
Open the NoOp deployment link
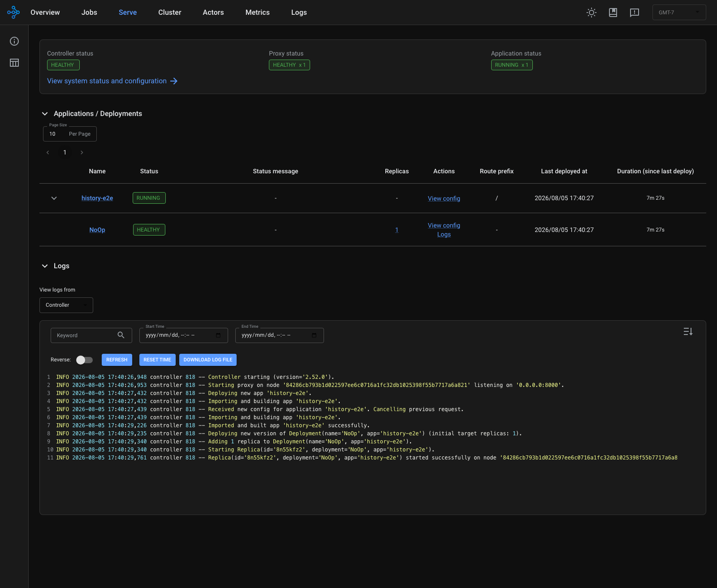click(x=97, y=230)
